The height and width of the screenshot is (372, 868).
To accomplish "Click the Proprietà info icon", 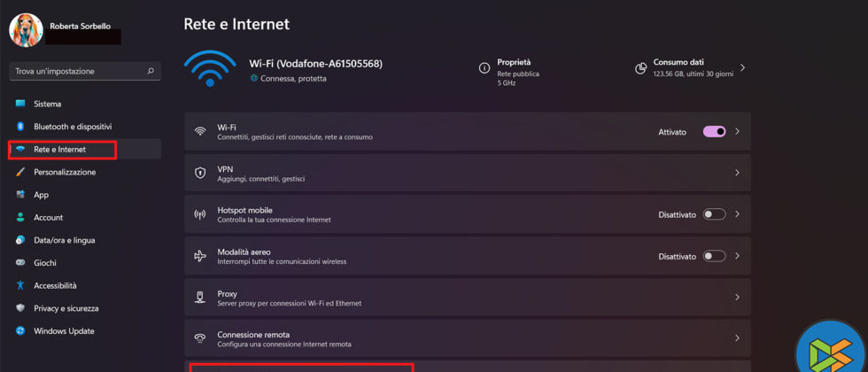I will tap(484, 68).
